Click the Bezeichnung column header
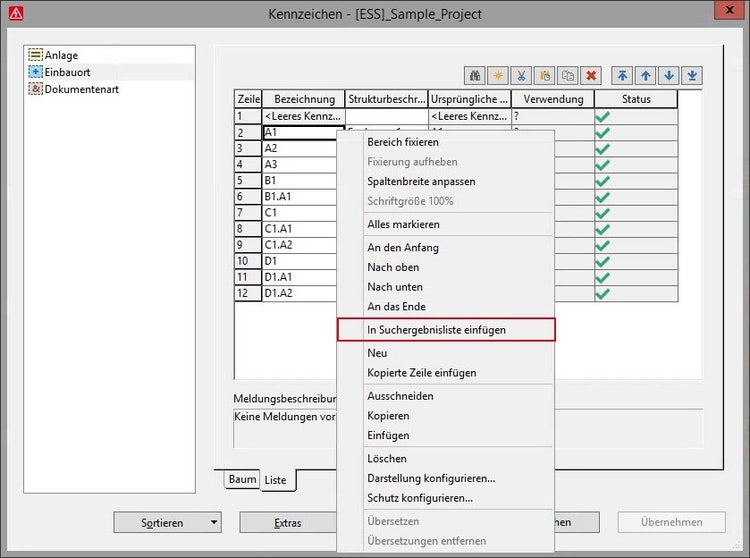This screenshot has height=558, width=750. 303,99
